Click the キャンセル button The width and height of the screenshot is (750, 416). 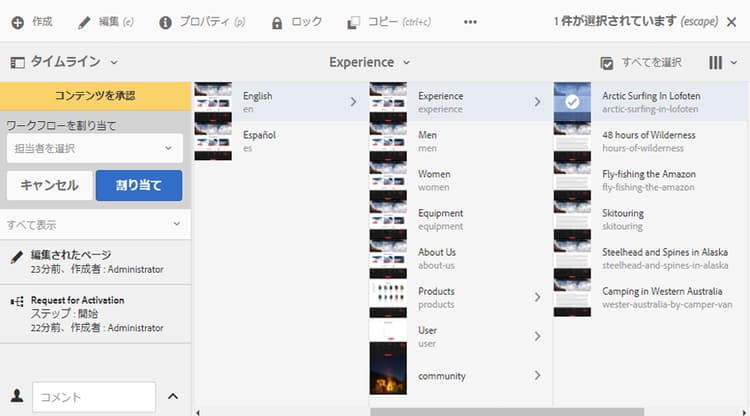[50, 185]
